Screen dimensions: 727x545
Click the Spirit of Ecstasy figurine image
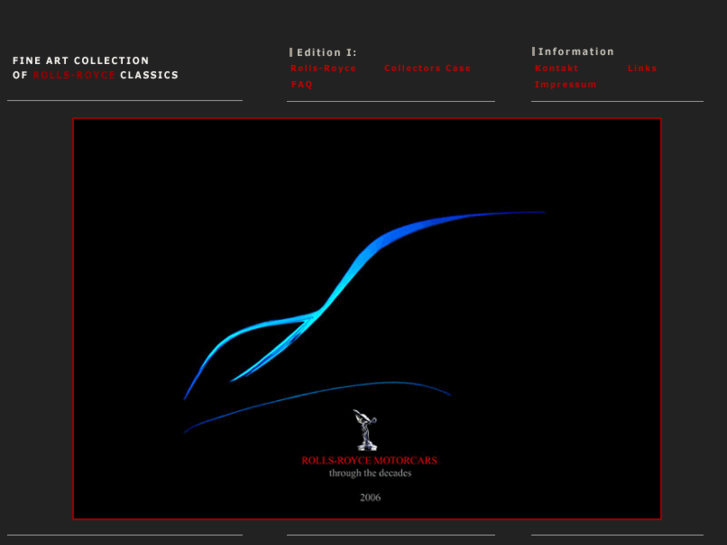[x=366, y=430]
